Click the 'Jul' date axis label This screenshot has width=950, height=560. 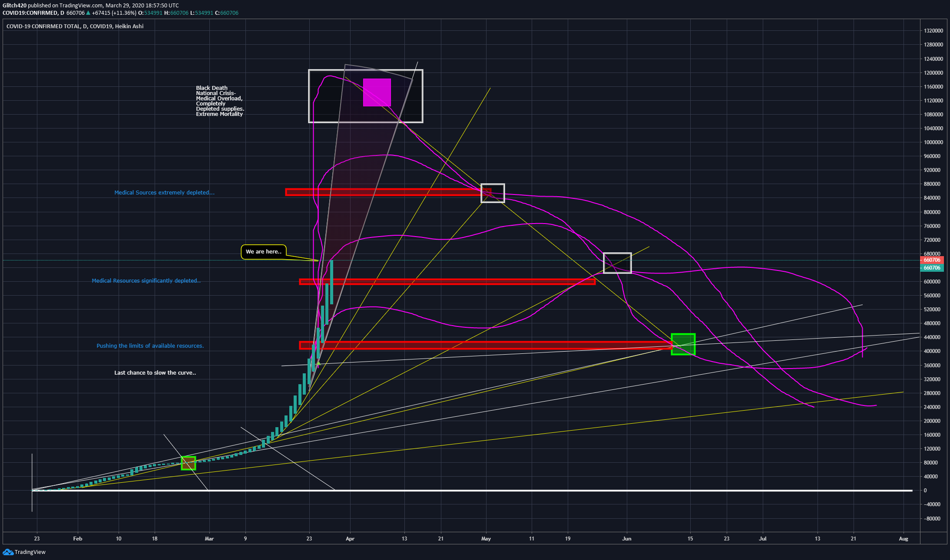pyautogui.click(x=763, y=539)
